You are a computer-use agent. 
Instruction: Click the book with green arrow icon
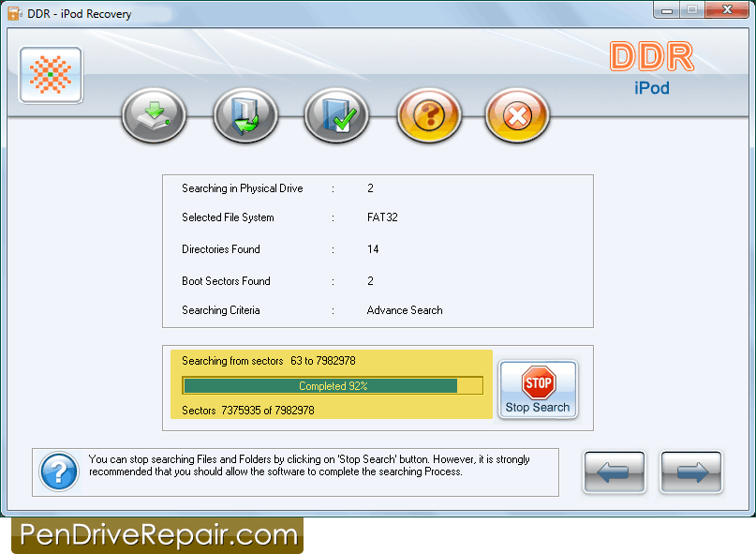tap(245, 115)
